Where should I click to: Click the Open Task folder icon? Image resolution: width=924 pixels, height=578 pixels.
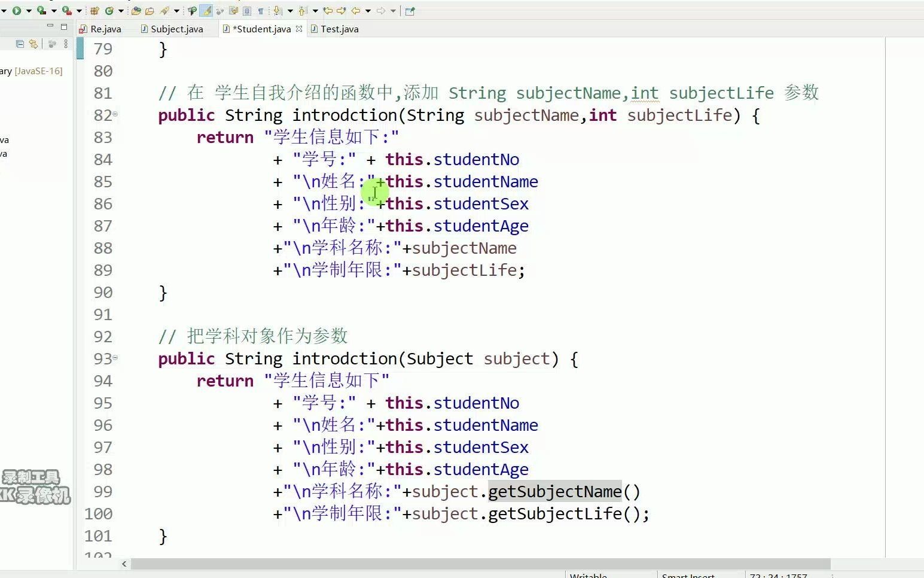click(150, 11)
